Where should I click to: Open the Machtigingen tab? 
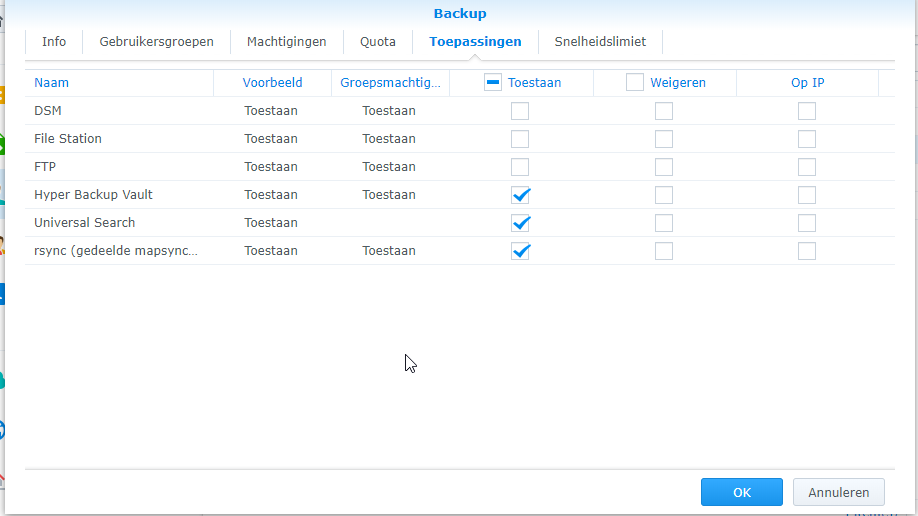coord(286,42)
